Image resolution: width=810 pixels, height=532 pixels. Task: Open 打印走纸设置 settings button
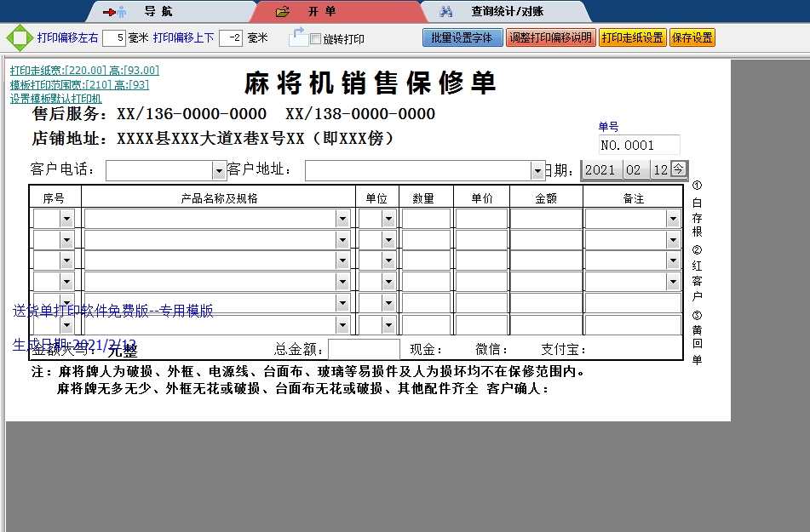click(x=632, y=37)
